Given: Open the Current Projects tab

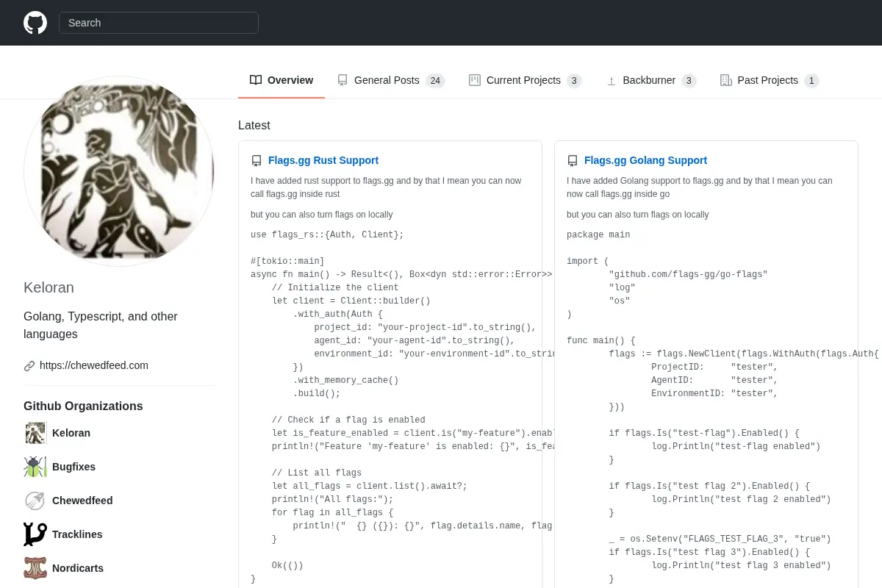Looking at the screenshot, I should (525, 80).
